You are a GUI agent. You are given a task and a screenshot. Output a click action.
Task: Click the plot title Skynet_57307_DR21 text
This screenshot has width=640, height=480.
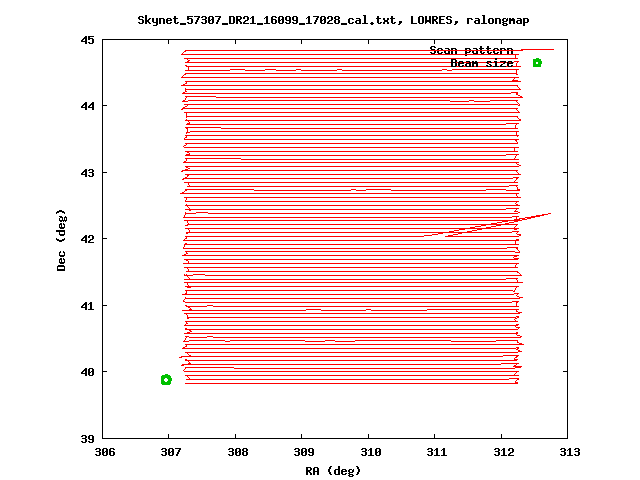point(333,20)
